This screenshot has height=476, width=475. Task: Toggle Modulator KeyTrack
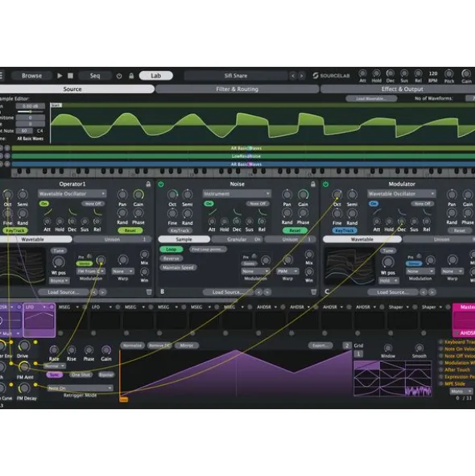click(x=345, y=230)
